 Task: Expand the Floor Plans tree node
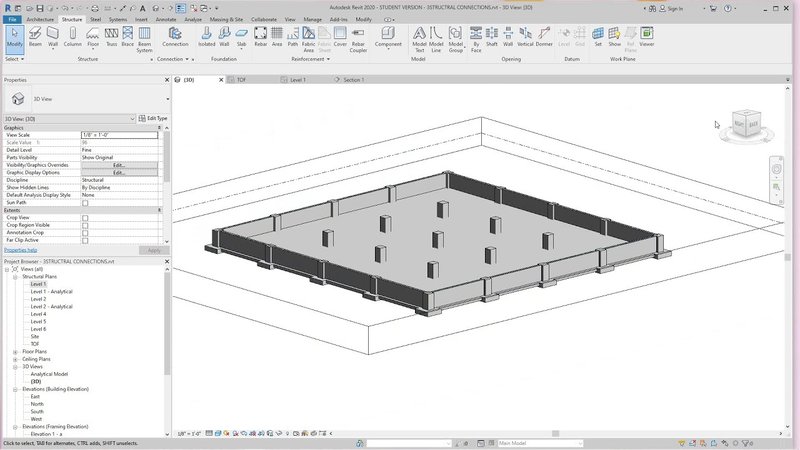tap(15, 352)
